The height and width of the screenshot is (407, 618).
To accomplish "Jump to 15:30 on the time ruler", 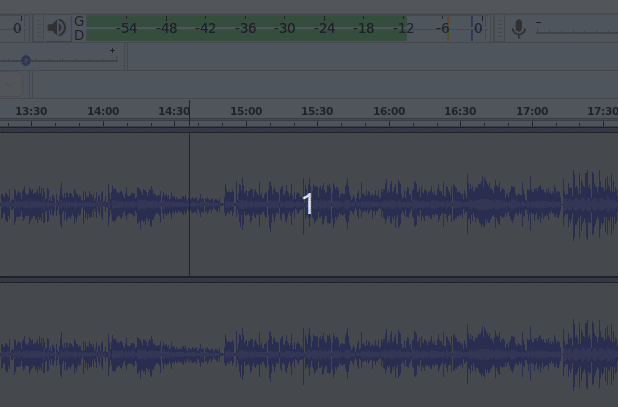I will (317, 112).
